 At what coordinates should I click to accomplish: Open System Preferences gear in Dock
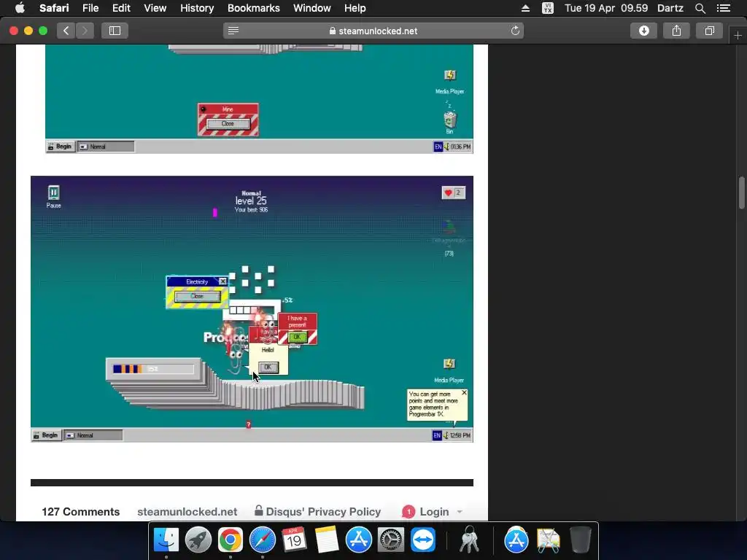pos(391,540)
